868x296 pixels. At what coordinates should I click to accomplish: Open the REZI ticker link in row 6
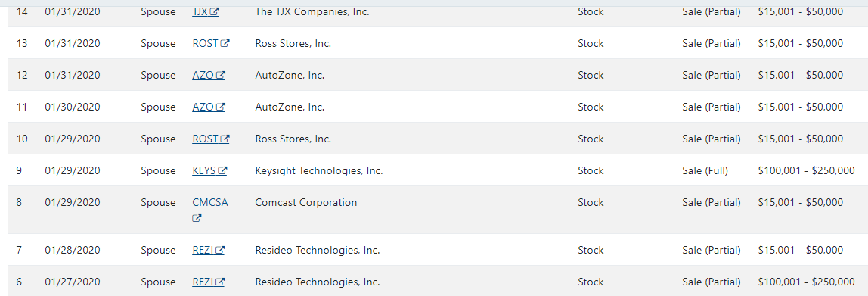coord(208,282)
